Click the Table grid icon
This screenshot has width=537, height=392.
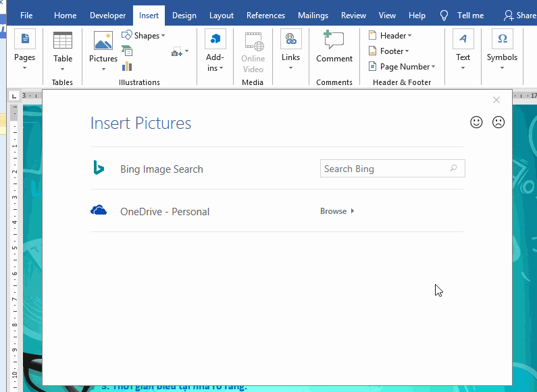63,40
